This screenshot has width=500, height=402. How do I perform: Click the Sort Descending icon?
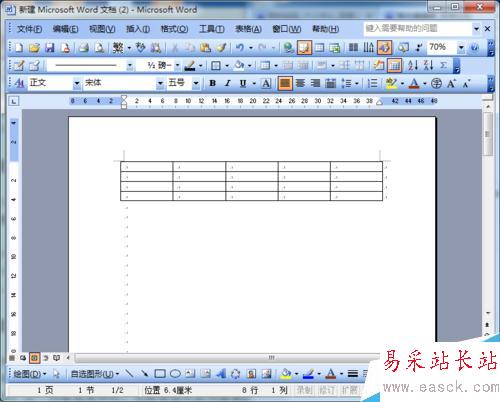(428, 66)
